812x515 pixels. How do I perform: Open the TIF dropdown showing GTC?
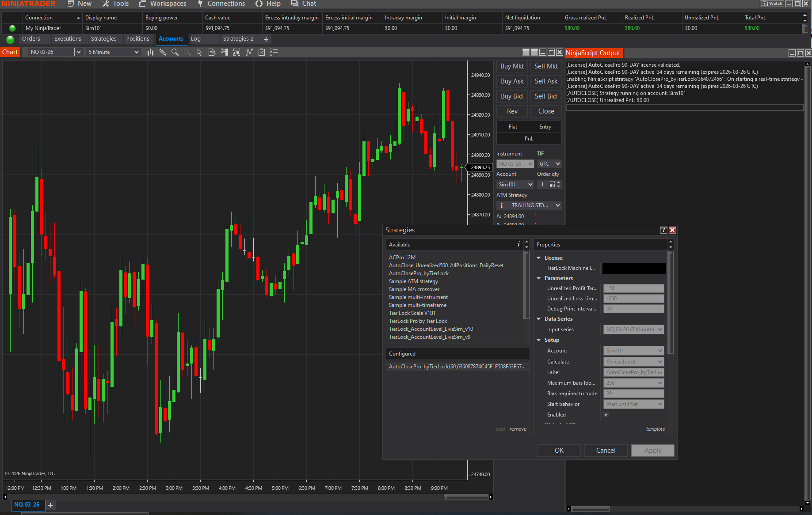point(549,163)
